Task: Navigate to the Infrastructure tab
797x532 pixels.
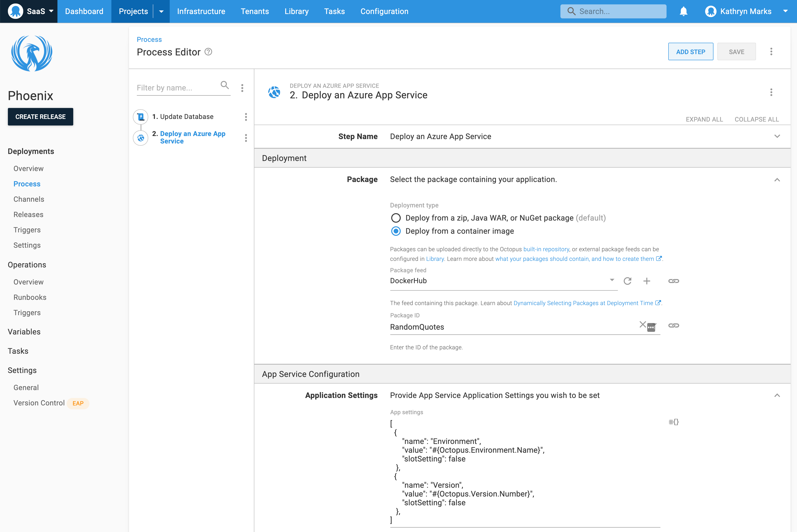Action: pyautogui.click(x=201, y=11)
